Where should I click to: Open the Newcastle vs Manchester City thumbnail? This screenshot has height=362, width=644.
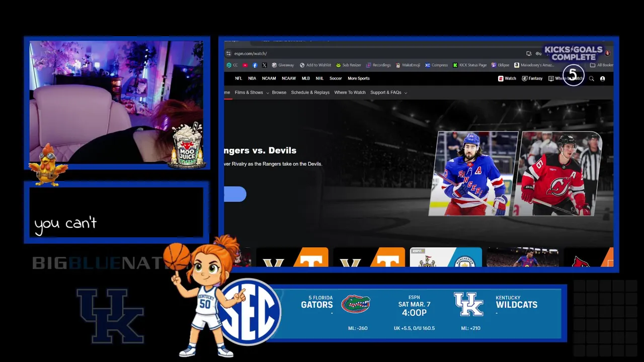(446, 257)
